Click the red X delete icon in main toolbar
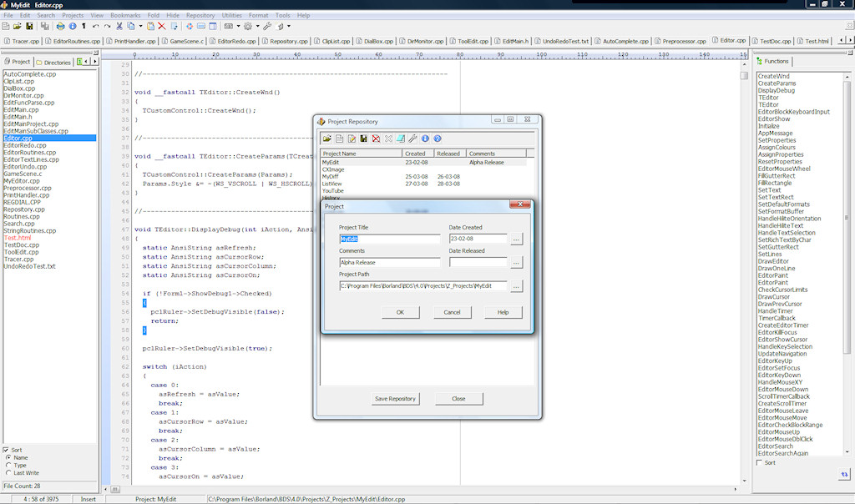This screenshot has width=855, height=504. [x=162, y=26]
